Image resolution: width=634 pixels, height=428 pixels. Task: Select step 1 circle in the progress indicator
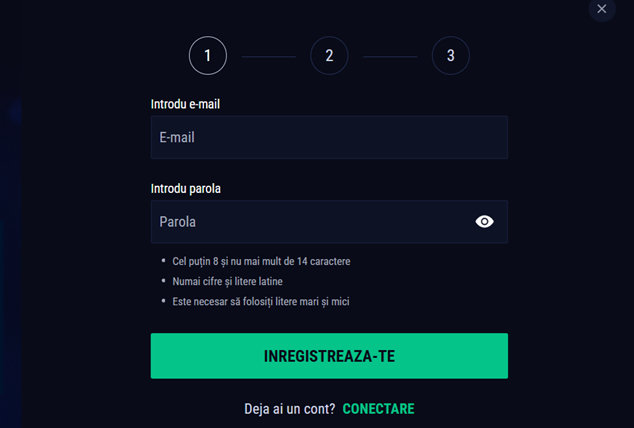(208, 56)
